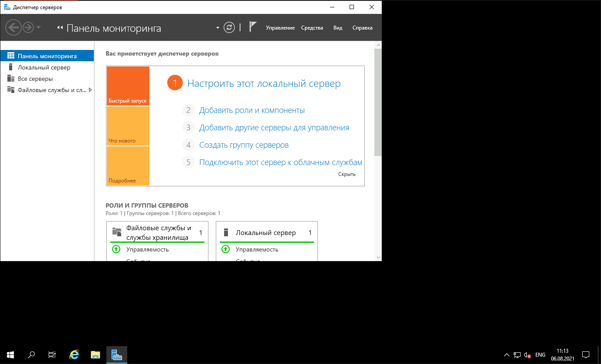The height and width of the screenshot is (364, 601).
Task: Open the Вид menu
Action: tap(338, 28)
